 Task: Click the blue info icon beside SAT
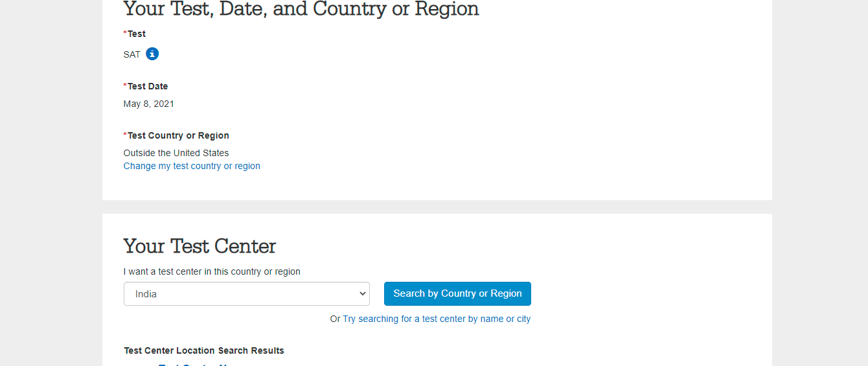coord(152,54)
